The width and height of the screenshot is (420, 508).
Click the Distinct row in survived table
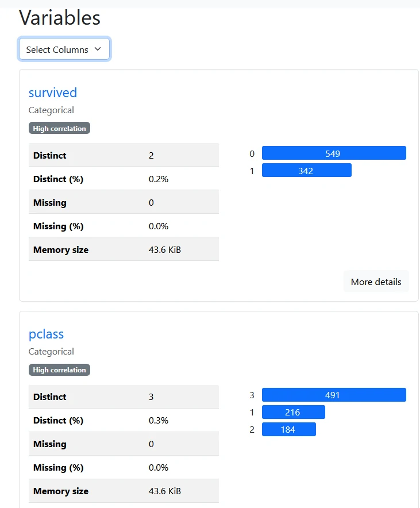coord(124,155)
